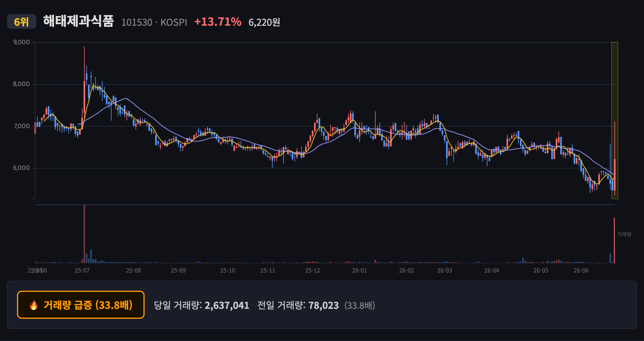The height and width of the screenshot is (341, 644).
Task: Click the 25-11 date axis label
Action: click(x=268, y=271)
